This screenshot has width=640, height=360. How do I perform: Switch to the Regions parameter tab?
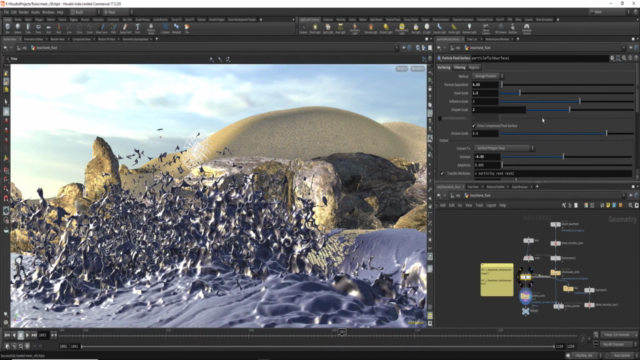(x=474, y=67)
